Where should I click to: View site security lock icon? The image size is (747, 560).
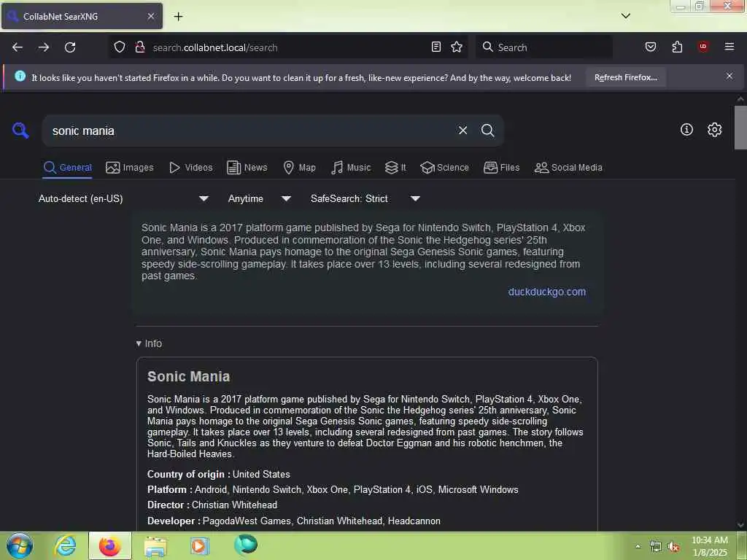pos(140,47)
